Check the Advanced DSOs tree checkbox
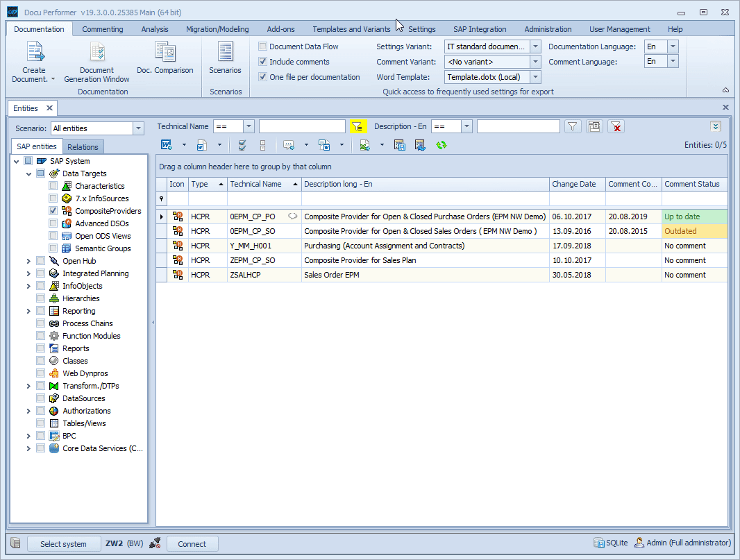Viewport: 740px width, 560px height. coord(53,223)
